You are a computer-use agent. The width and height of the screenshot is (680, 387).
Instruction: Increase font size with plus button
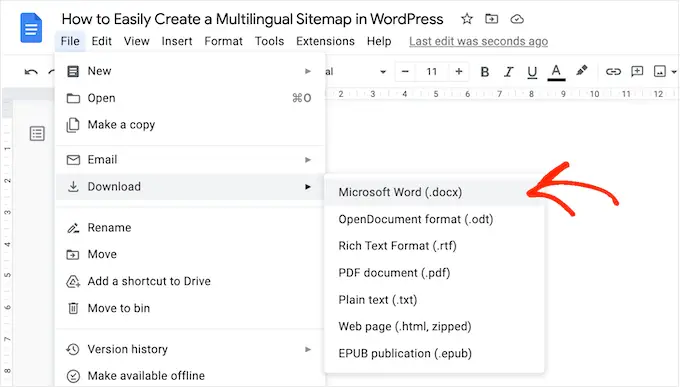pyautogui.click(x=459, y=72)
